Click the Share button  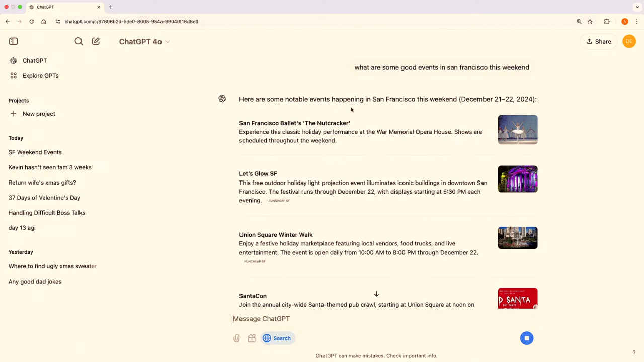[599, 42]
